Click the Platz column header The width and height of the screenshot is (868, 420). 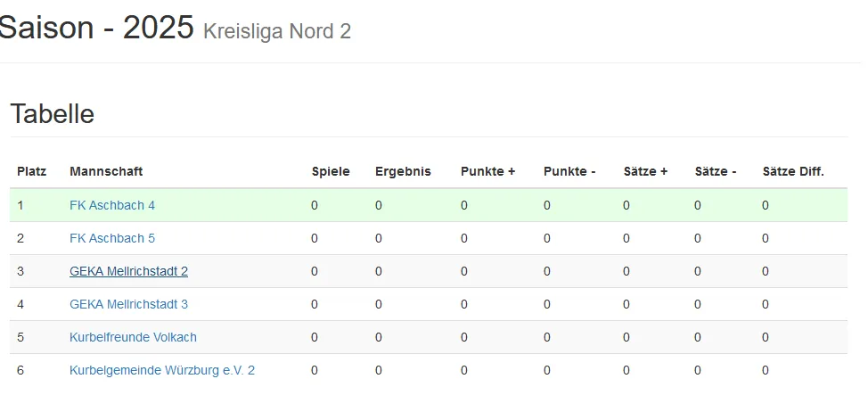click(x=31, y=171)
